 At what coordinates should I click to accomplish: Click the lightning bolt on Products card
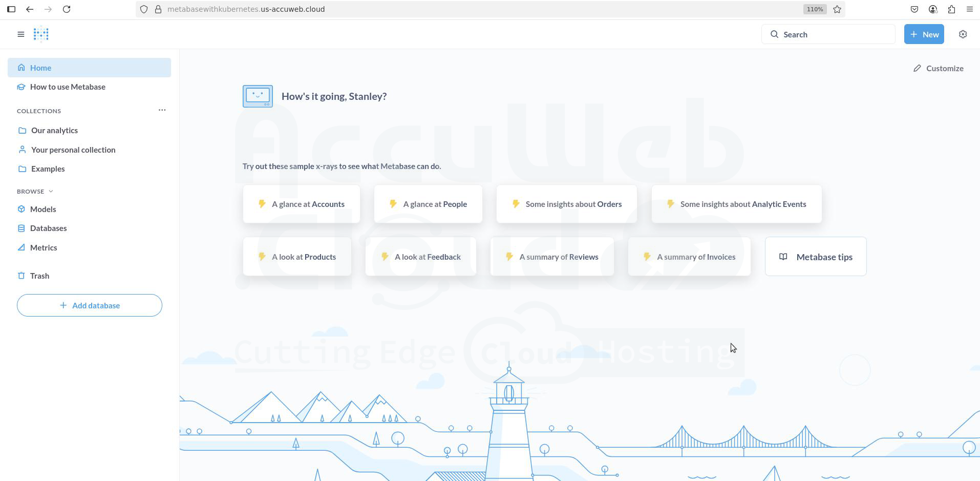pyautogui.click(x=262, y=257)
